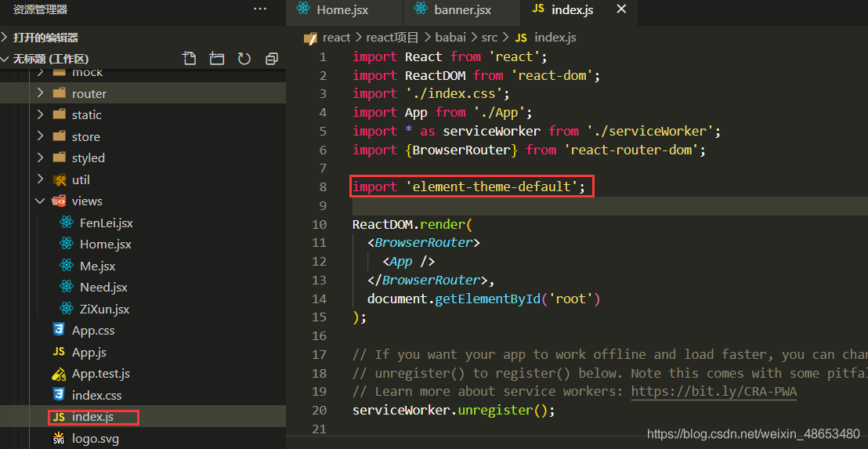The image size is (868, 449).
Task: Click the New File icon in explorer toolbar
Action: click(189, 59)
